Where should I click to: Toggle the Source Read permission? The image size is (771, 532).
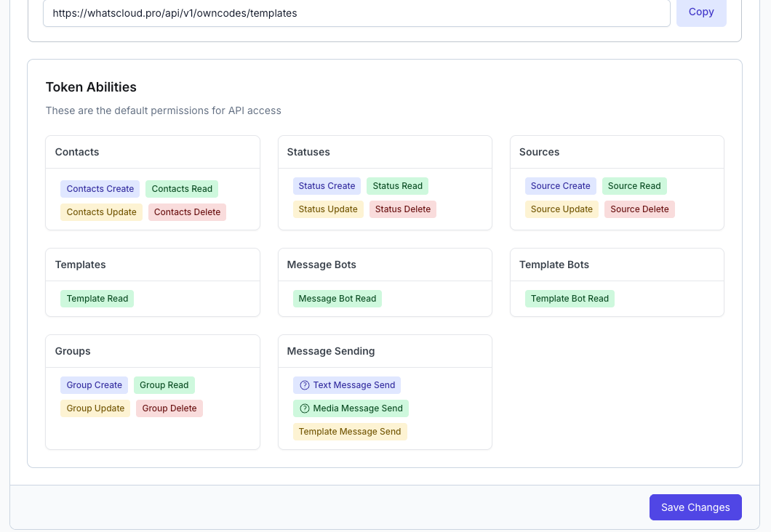[634, 186]
